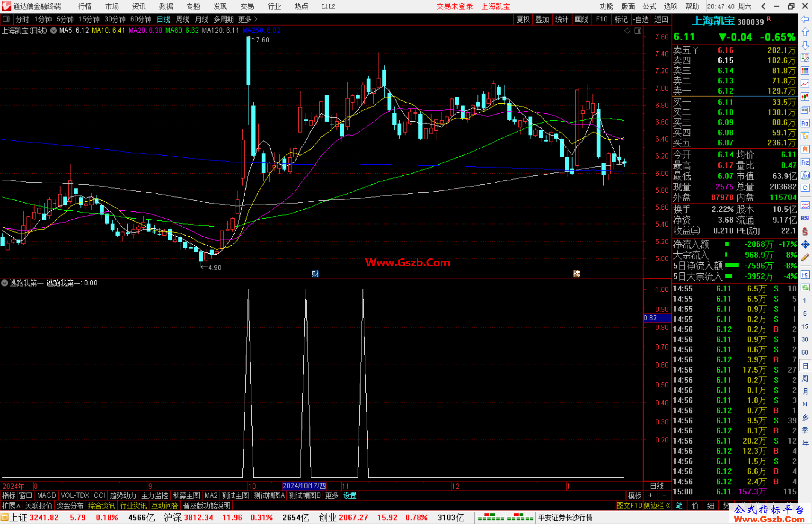
Task: Open the hierarchy tree sidebar icon
Action: pos(805,136)
